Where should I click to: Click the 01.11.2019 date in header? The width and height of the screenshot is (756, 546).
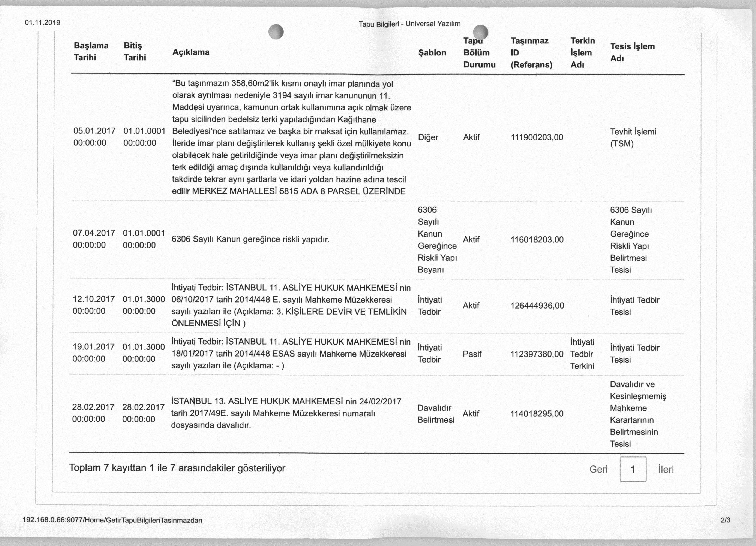tap(42, 23)
